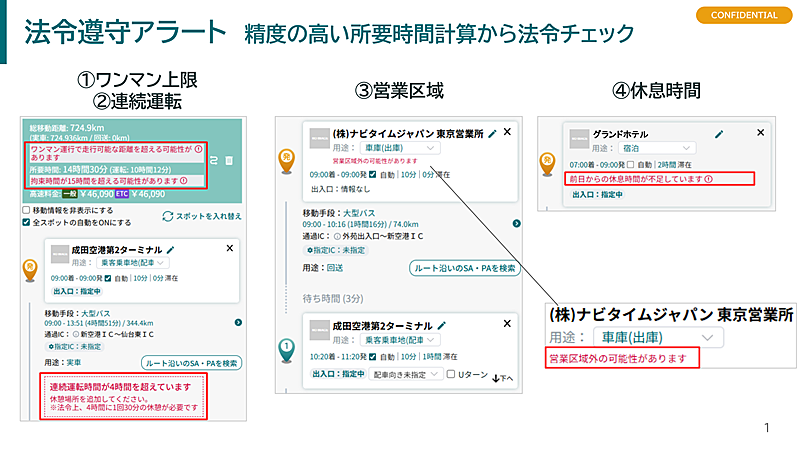Open 用途 dropdown showing 宿泊
800x450 pixels.
(654, 147)
